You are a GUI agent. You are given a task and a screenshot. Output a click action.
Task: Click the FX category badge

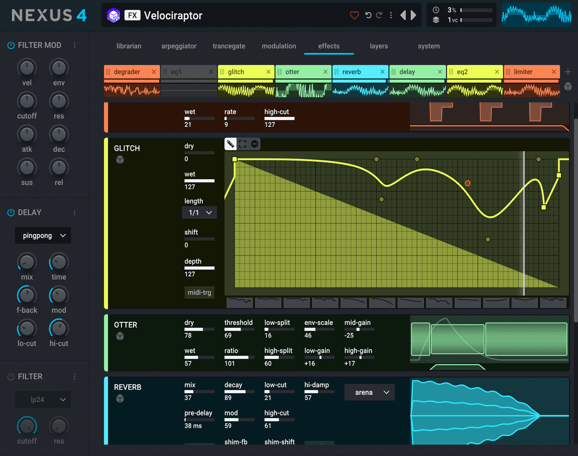pyautogui.click(x=132, y=15)
